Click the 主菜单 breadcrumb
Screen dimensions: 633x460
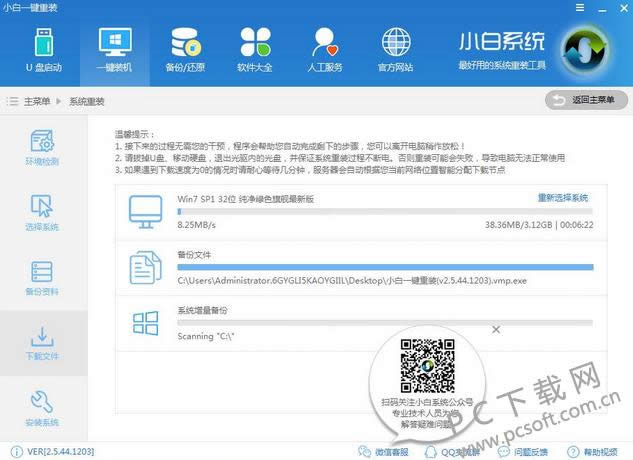coord(37,101)
